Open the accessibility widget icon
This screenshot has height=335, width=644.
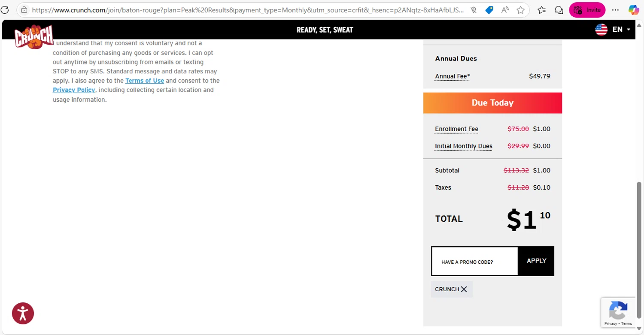coord(23,313)
